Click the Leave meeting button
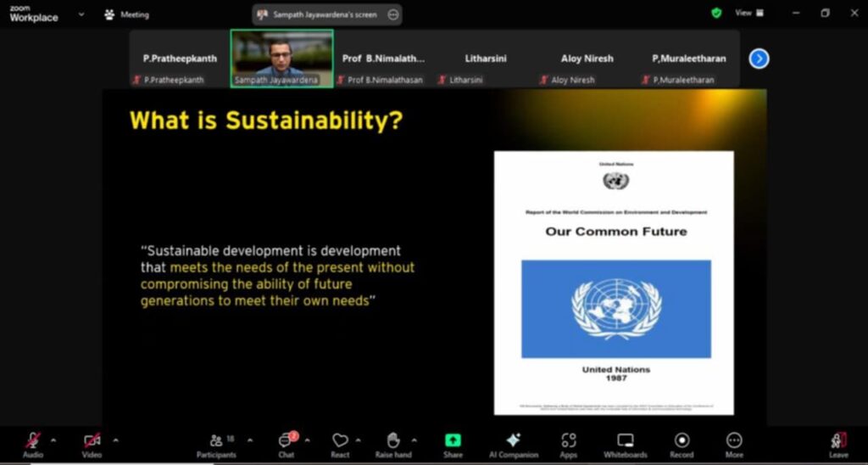Viewport: 868px width, 465px height. (x=838, y=445)
